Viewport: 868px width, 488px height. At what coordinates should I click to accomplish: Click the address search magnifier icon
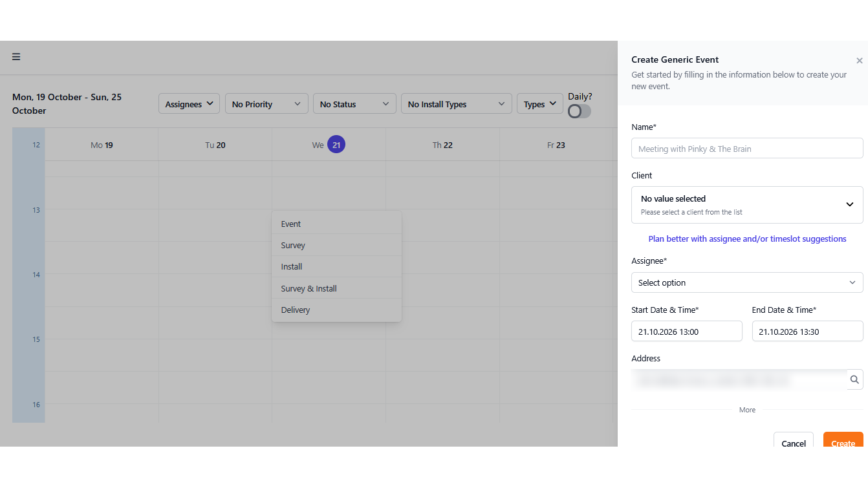click(854, 379)
